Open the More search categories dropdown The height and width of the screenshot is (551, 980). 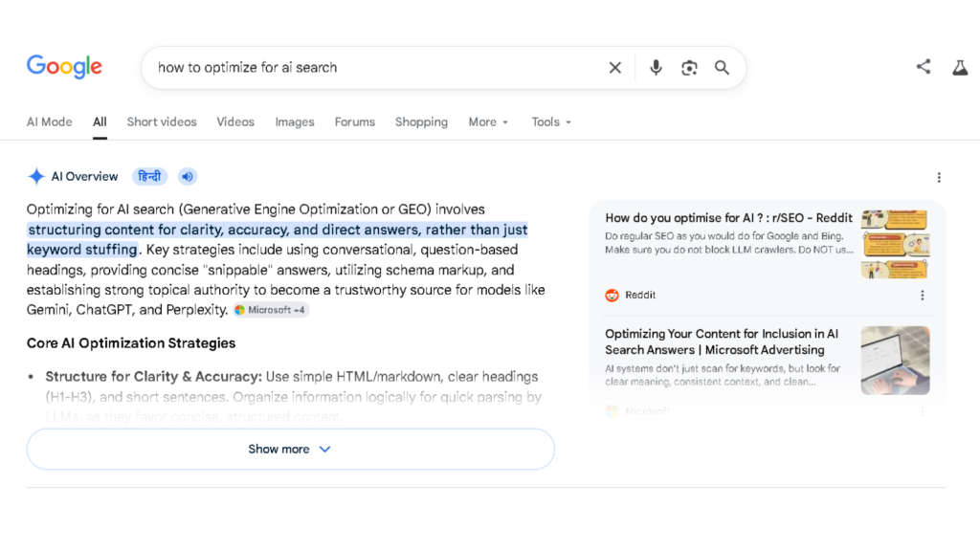coord(488,121)
